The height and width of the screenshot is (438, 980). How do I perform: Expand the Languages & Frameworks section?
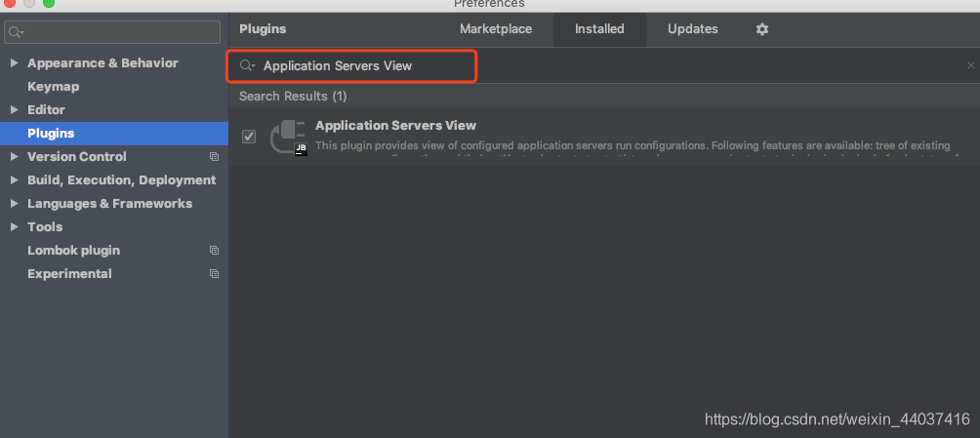pos(15,204)
